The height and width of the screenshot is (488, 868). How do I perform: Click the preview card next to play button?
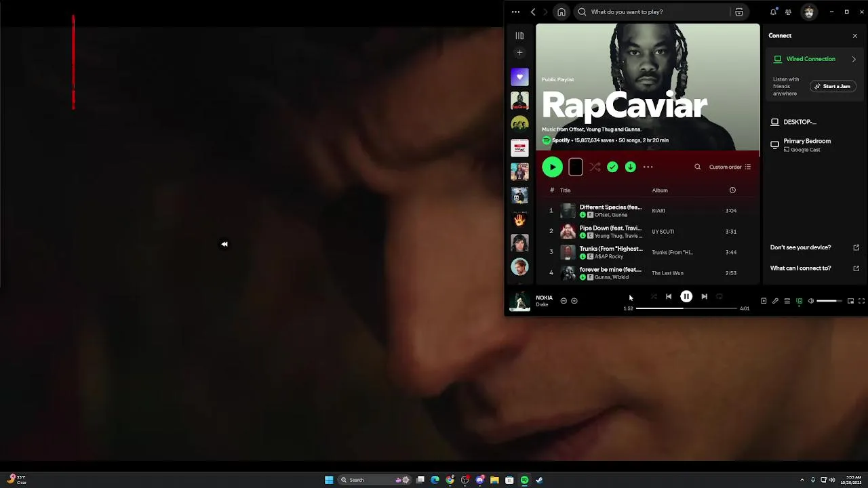tap(575, 167)
